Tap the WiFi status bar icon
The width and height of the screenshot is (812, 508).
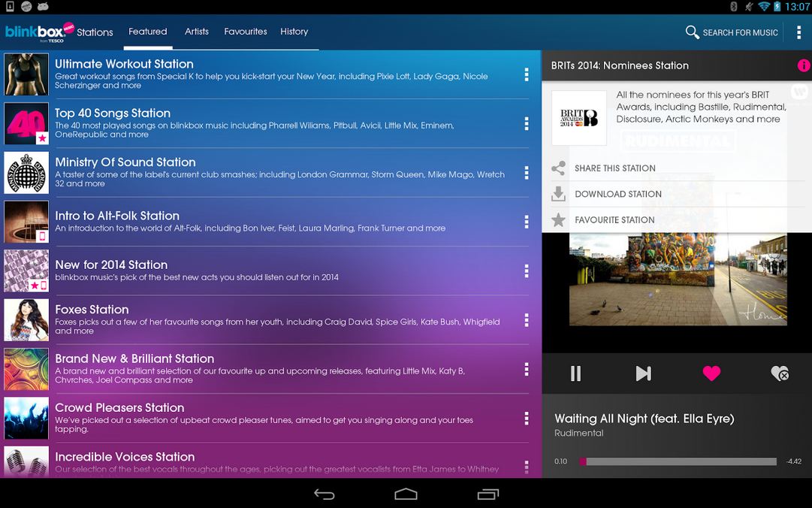(763, 6)
